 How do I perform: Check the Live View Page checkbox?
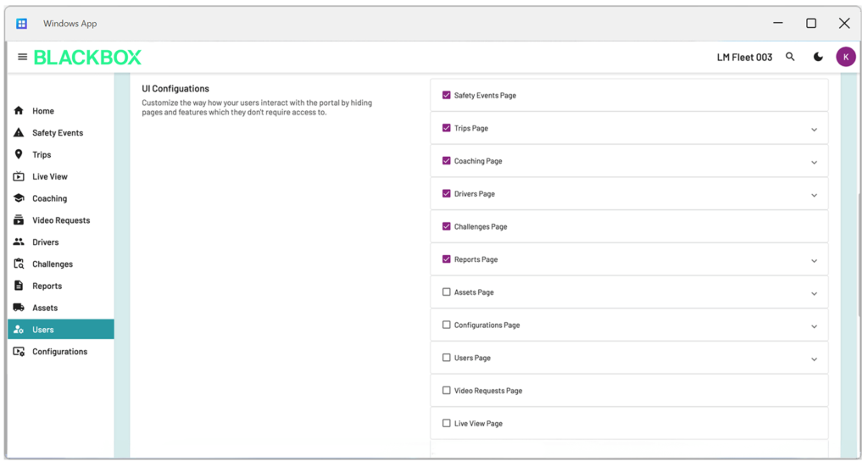point(446,423)
